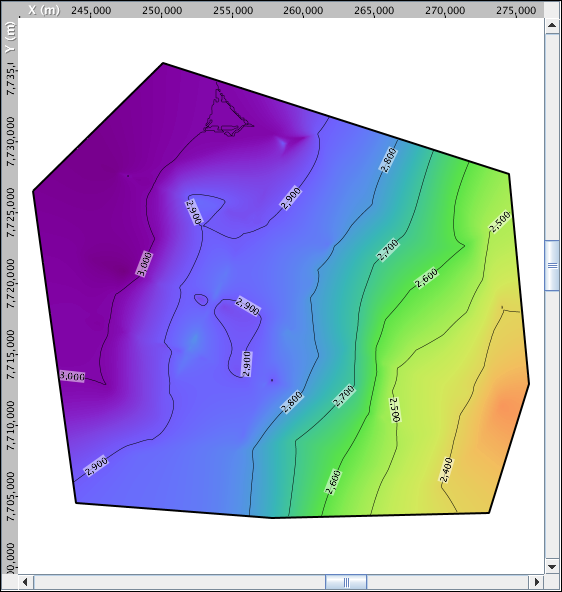Click the 3,000 contour label near map center-left
The height and width of the screenshot is (592, 562).
[x=145, y=264]
